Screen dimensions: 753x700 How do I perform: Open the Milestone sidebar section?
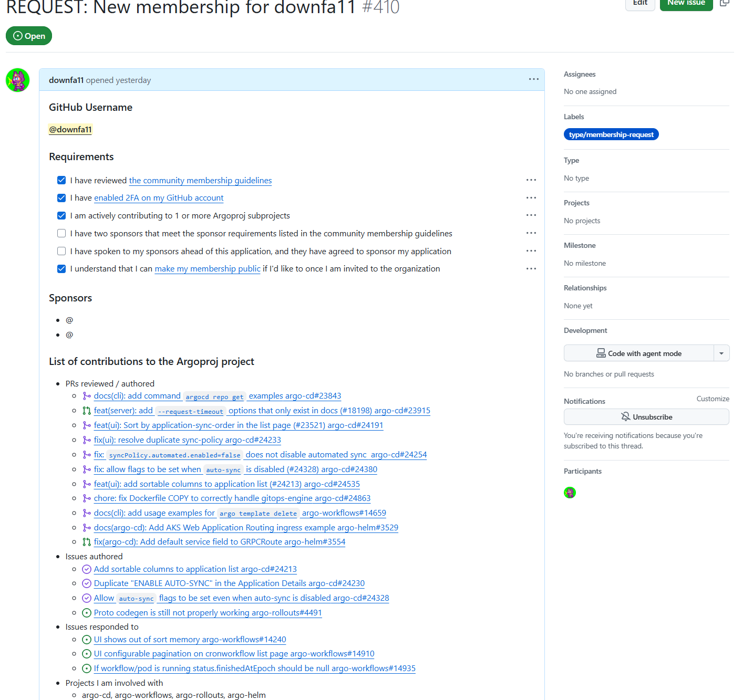pos(580,245)
